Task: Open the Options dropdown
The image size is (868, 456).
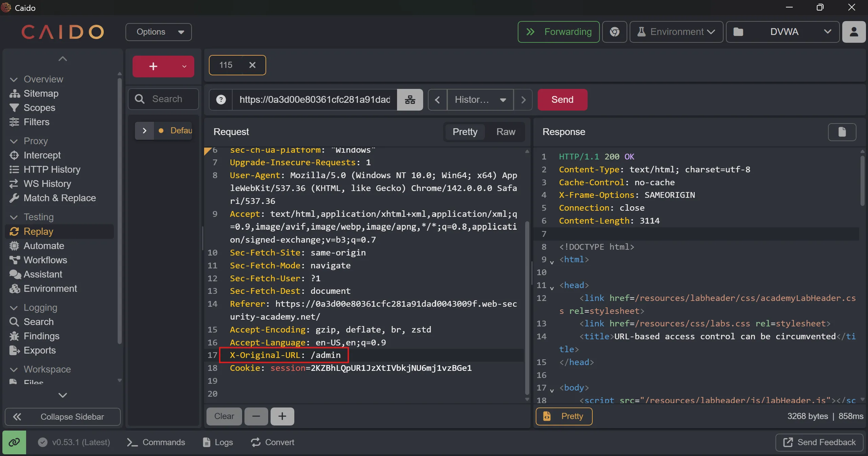Action: (x=159, y=32)
